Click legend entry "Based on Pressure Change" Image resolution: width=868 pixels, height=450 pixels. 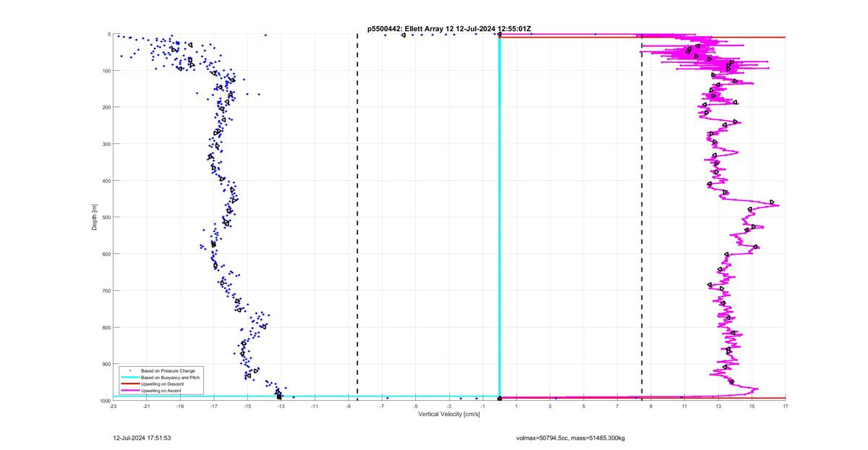[168, 370]
